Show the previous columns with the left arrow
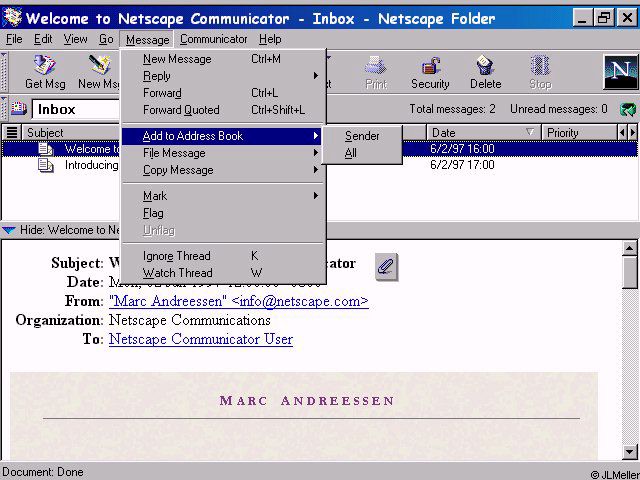 click(x=622, y=133)
